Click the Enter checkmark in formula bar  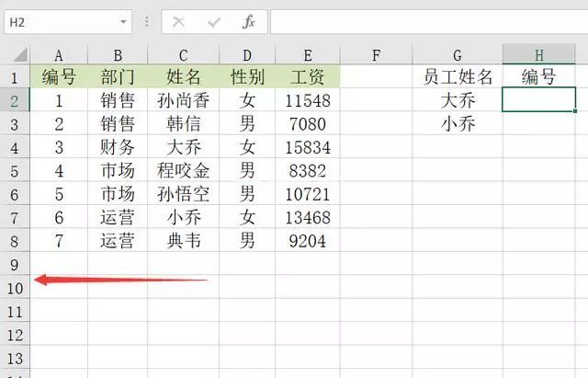214,21
